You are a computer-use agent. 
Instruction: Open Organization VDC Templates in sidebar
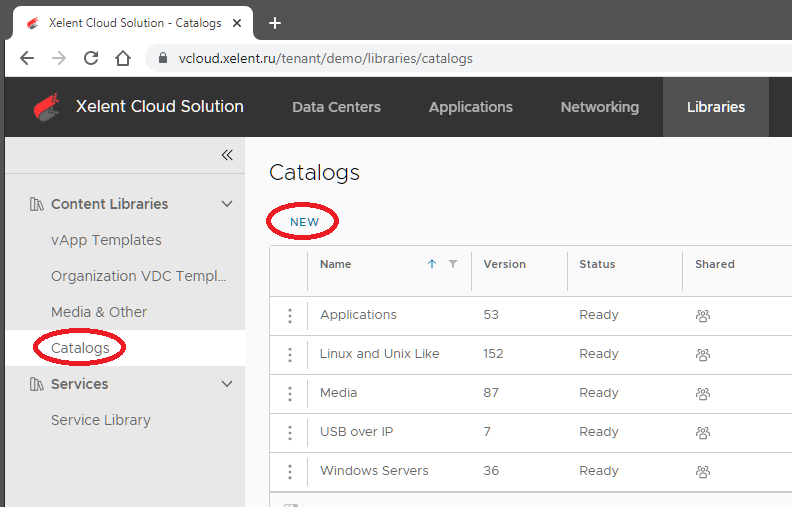pos(138,276)
